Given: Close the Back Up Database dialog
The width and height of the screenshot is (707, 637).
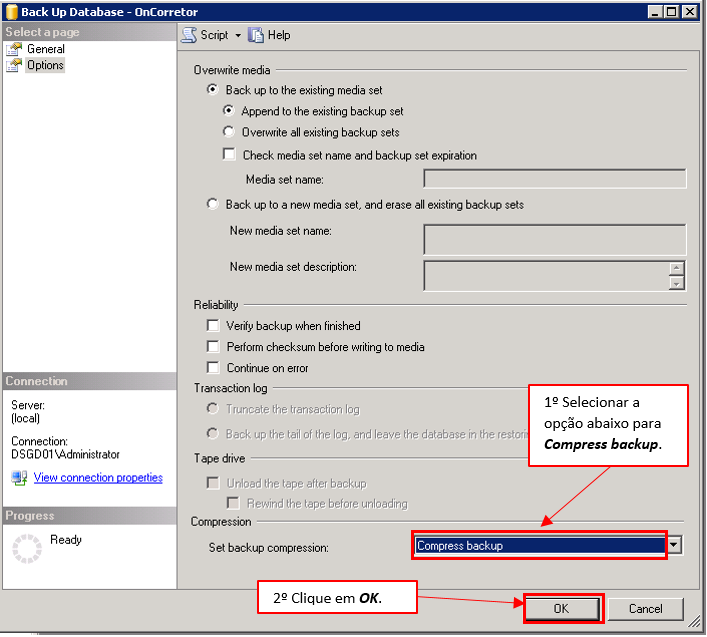Looking at the screenshot, I should [x=689, y=11].
